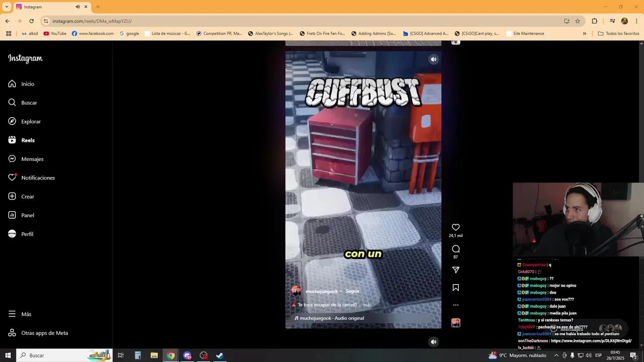Screen dimensions: 644x362
Task: Click the browser forward arrow
Action: coord(19,21)
